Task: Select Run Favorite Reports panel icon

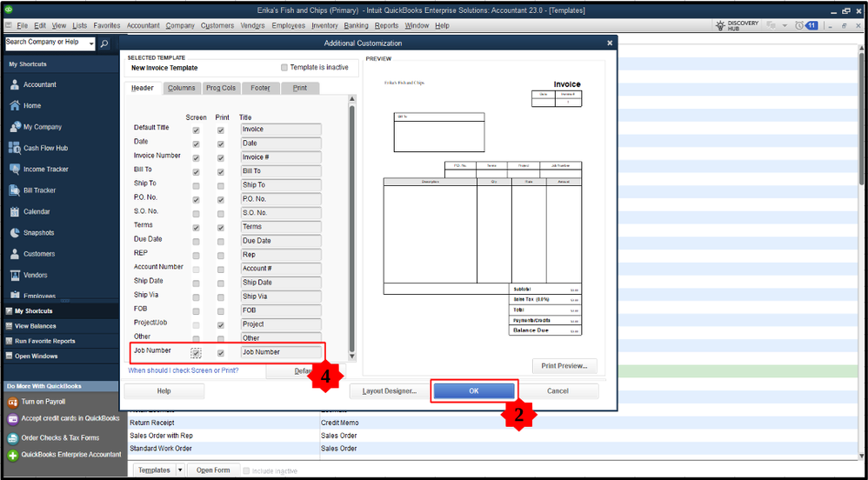Action: pyautogui.click(x=9, y=341)
